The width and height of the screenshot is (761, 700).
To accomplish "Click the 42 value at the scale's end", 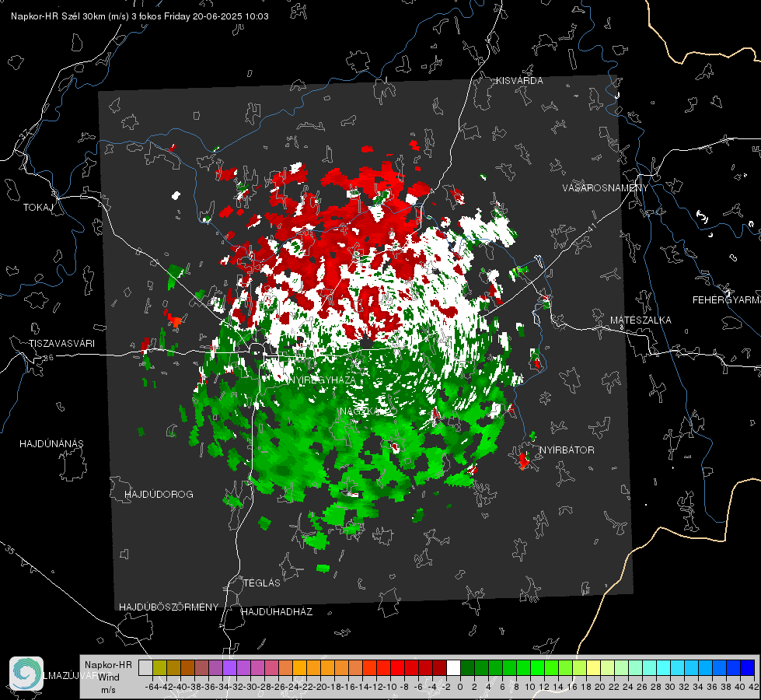I will 754,687.
